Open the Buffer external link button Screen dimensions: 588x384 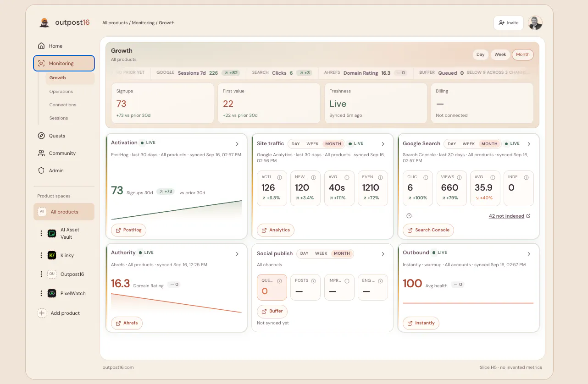click(x=272, y=311)
